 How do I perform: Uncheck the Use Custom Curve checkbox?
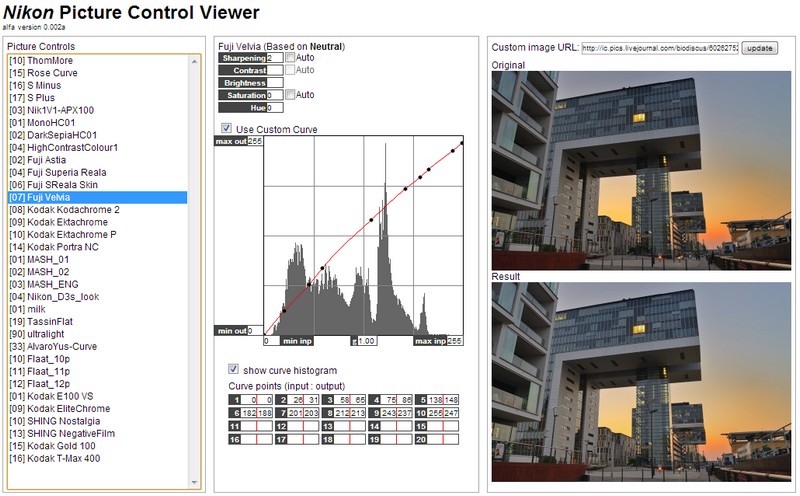tap(226, 129)
